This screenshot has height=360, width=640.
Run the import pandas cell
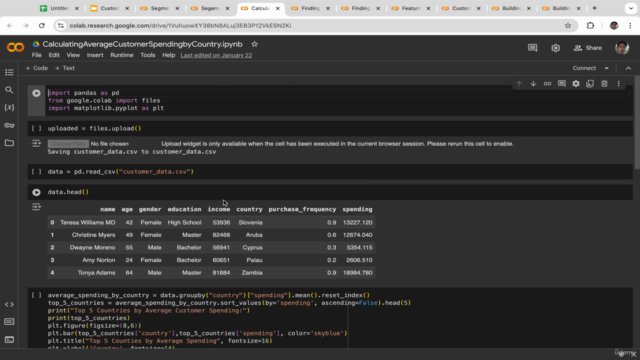36,93
